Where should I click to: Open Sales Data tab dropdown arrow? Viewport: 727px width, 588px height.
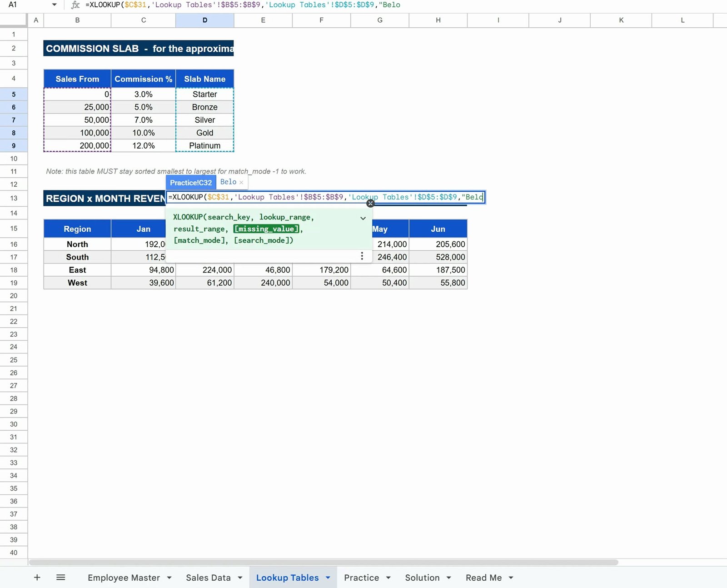[240, 578]
